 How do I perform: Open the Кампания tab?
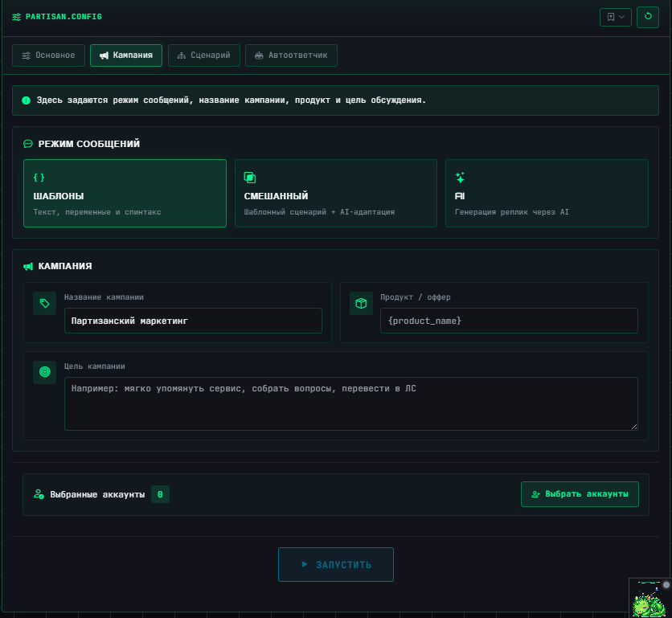tap(126, 55)
